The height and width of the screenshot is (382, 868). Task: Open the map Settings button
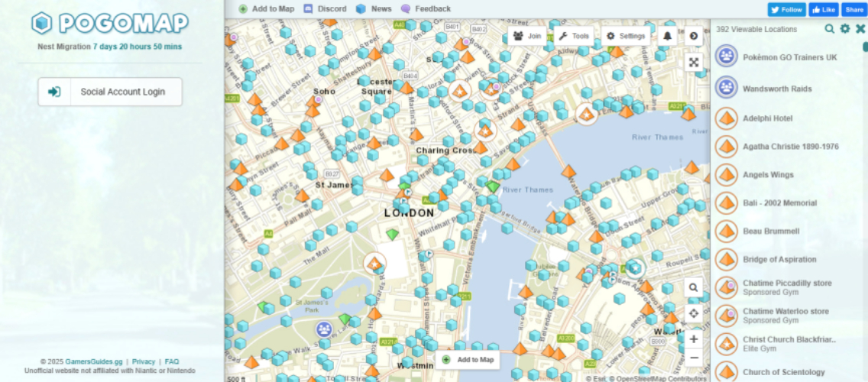click(x=626, y=36)
